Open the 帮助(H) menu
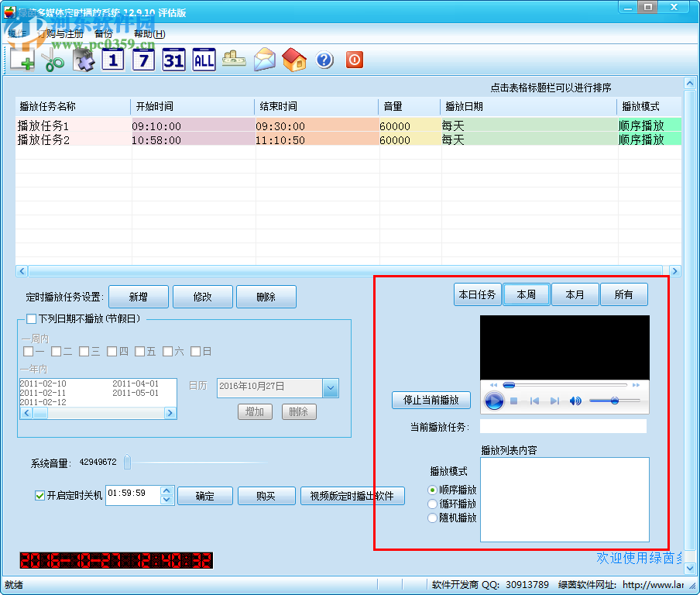Image resolution: width=700 pixels, height=595 pixels. click(149, 34)
